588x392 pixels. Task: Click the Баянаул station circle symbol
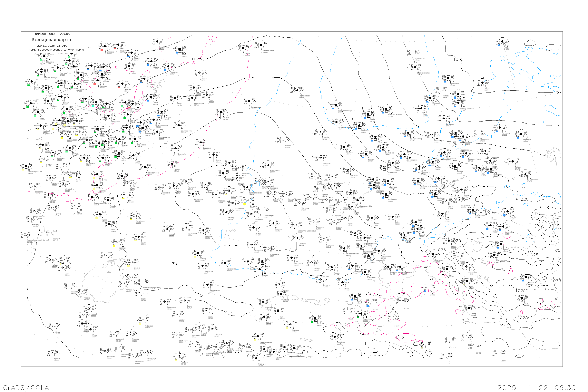(297, 238)
